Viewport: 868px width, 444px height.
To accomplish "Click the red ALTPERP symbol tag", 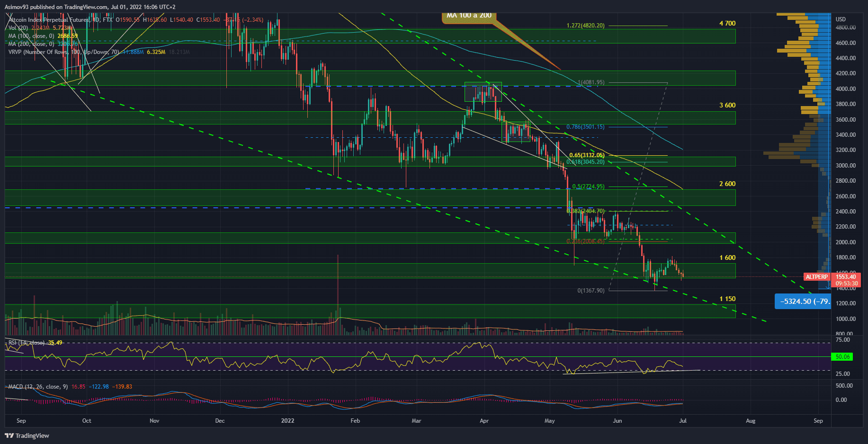I will [817, 277].
